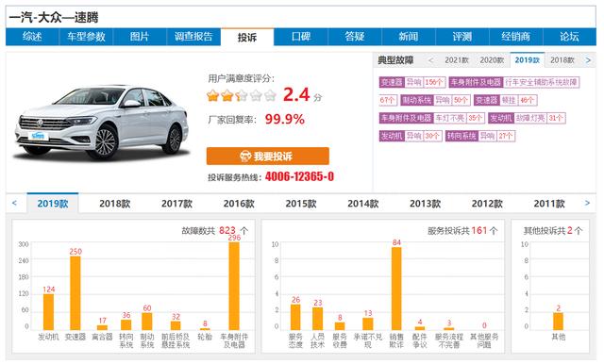
Task: Click the 承诺不兑现 bar labeled 13
Action: (x=368, y=323)
